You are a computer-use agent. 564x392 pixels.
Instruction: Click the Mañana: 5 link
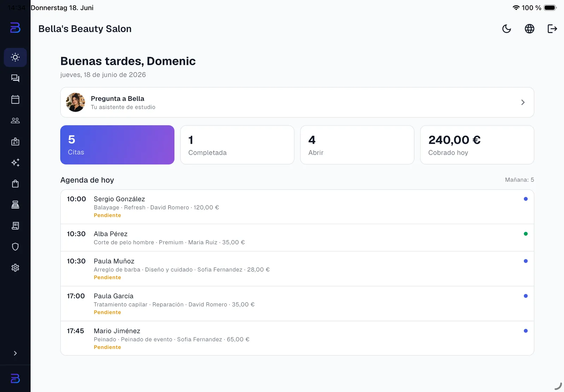[519, 180]
